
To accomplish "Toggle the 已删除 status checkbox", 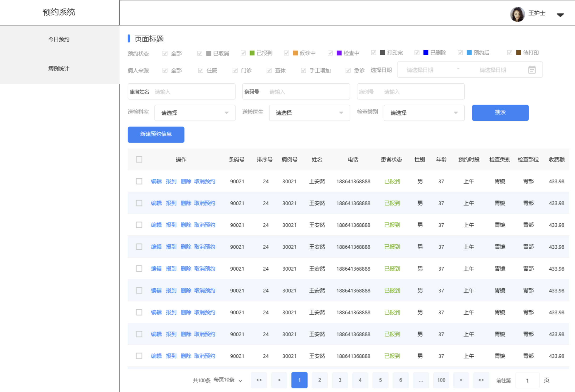I will 417,53.
